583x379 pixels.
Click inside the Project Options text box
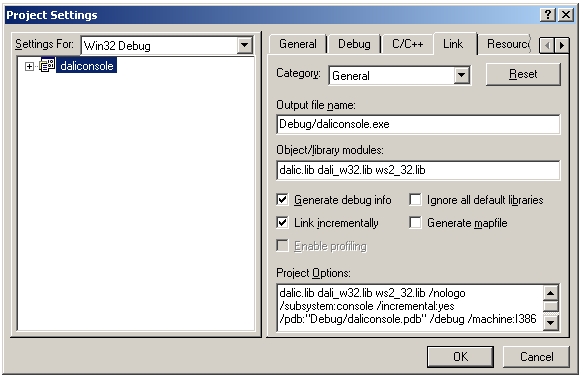pyautogui.click(x=409, y=307)
